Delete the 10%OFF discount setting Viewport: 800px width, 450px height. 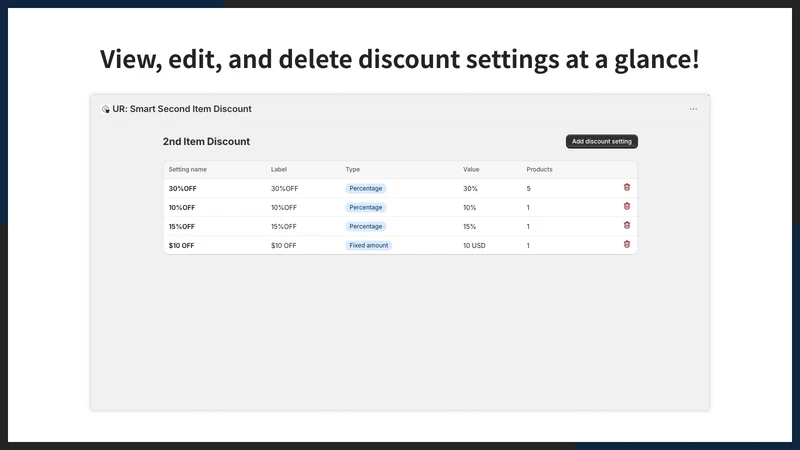[627, 206]
